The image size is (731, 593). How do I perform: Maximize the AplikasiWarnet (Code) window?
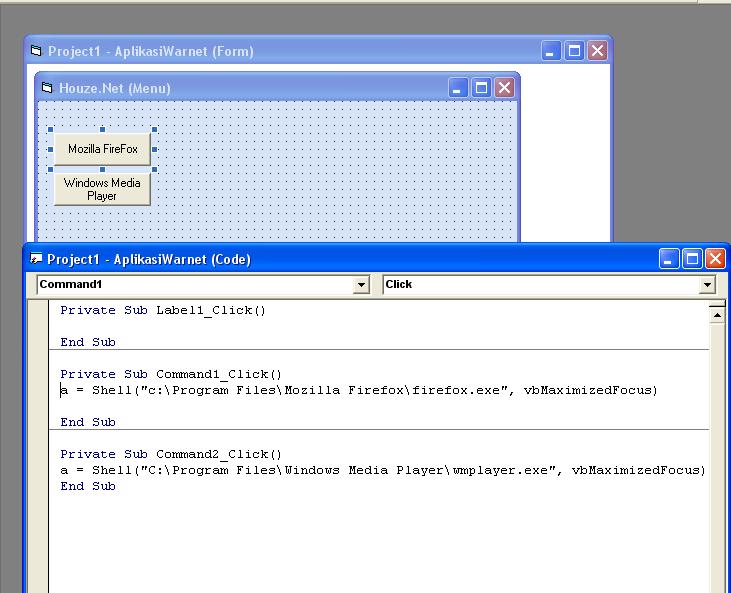pos(692,259)
